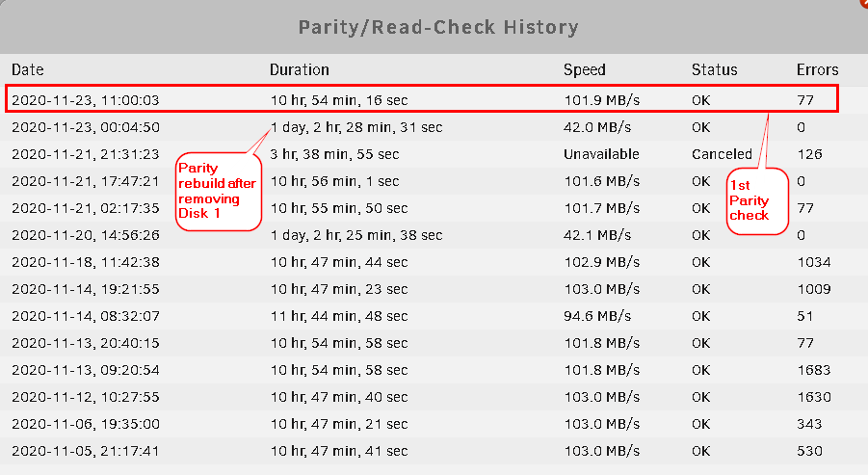Click error count 126
The height and width of the screenshot is (475, 868).
[x=810, y=154]
